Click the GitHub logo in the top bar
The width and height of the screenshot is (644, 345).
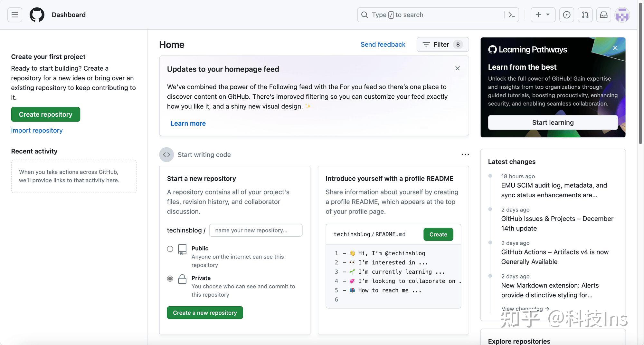click(36, 15)
